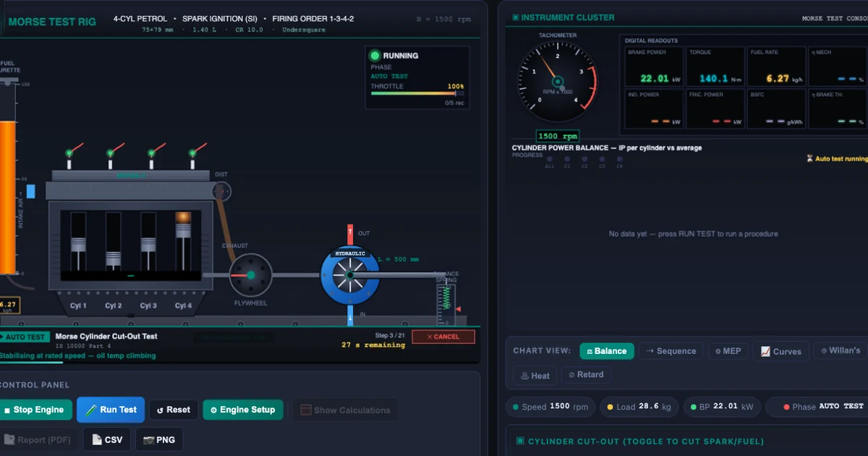Switch to Retard chart view
Screen dimensions: 868x456
(x=586, y=375)
